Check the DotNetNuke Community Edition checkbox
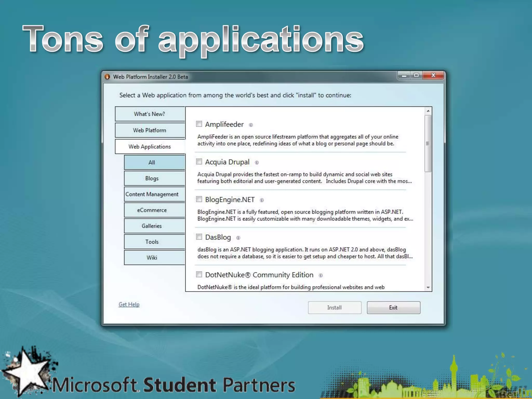The height and width of the screenshot is (399, 532). pyautogui.click(x=199, y=275)
